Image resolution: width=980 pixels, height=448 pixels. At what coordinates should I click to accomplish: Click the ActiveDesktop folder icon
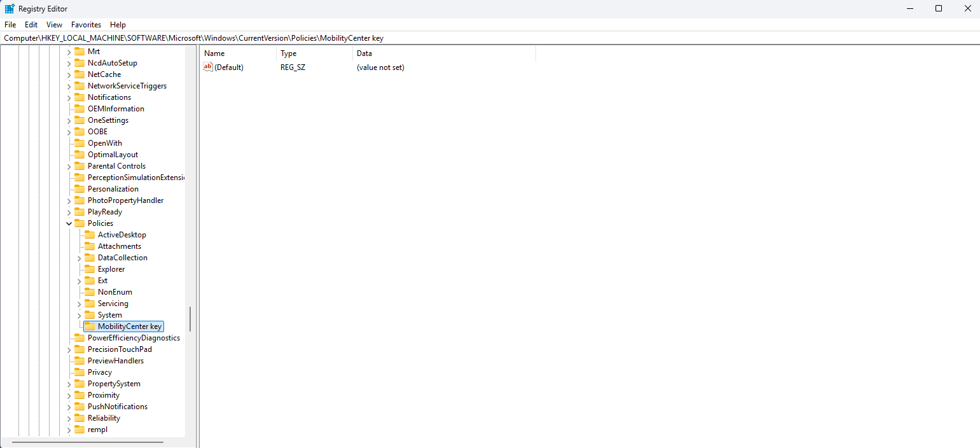click(90, 235)
